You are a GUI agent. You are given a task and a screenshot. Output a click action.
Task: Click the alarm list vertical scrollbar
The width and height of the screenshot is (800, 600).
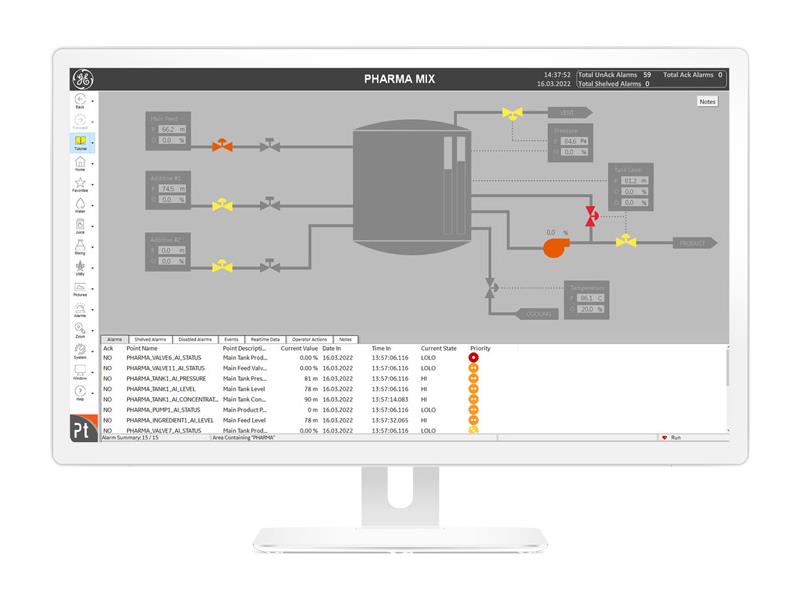point(728,389)
